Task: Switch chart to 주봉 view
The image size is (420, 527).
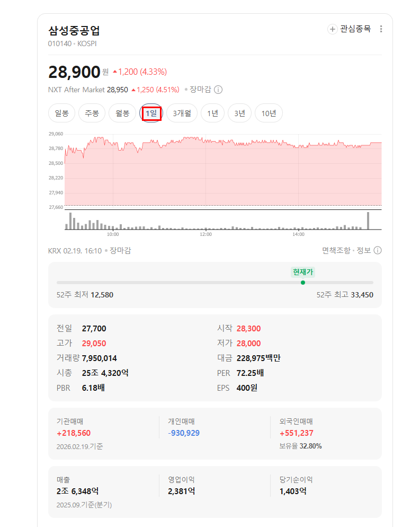Action: tap(92, 113)
